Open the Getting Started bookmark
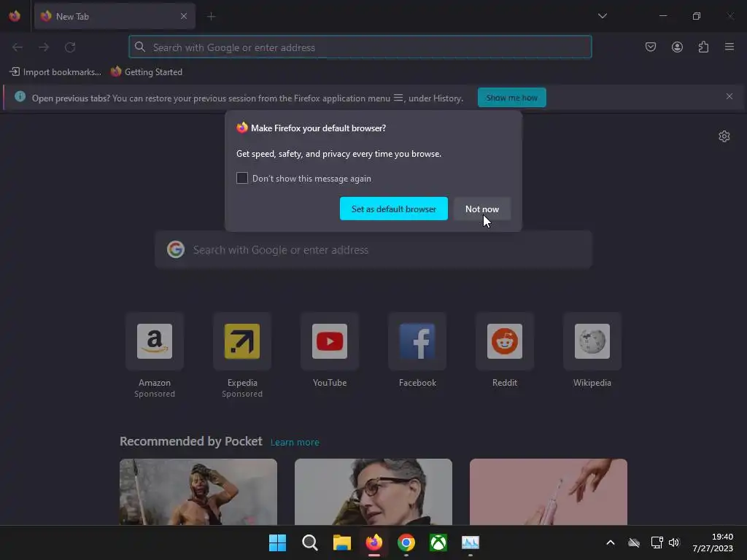This screenshot has width=747, height=560. (x=147, y=72)
